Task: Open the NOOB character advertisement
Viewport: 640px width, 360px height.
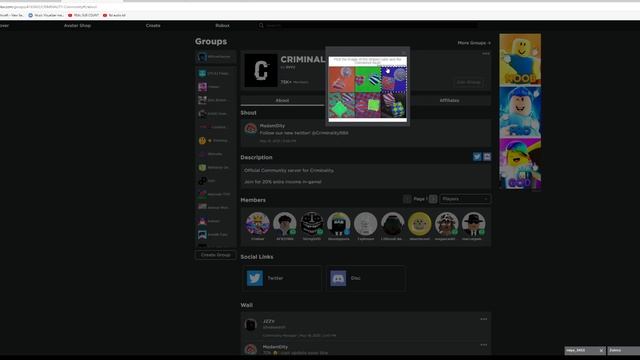Action: coord(520,60)
